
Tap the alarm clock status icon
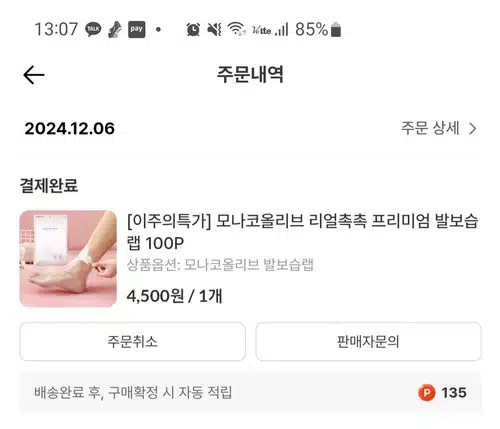pos(193,29)
